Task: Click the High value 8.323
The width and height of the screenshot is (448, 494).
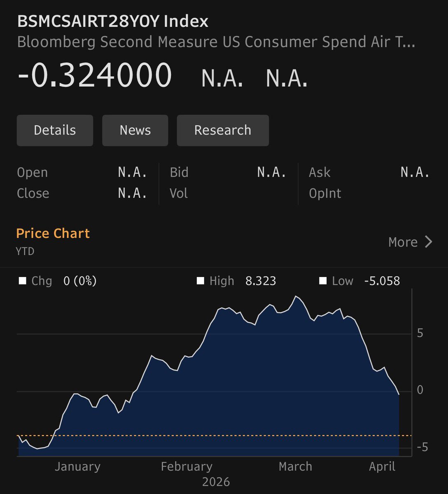Action: [261, 281]
